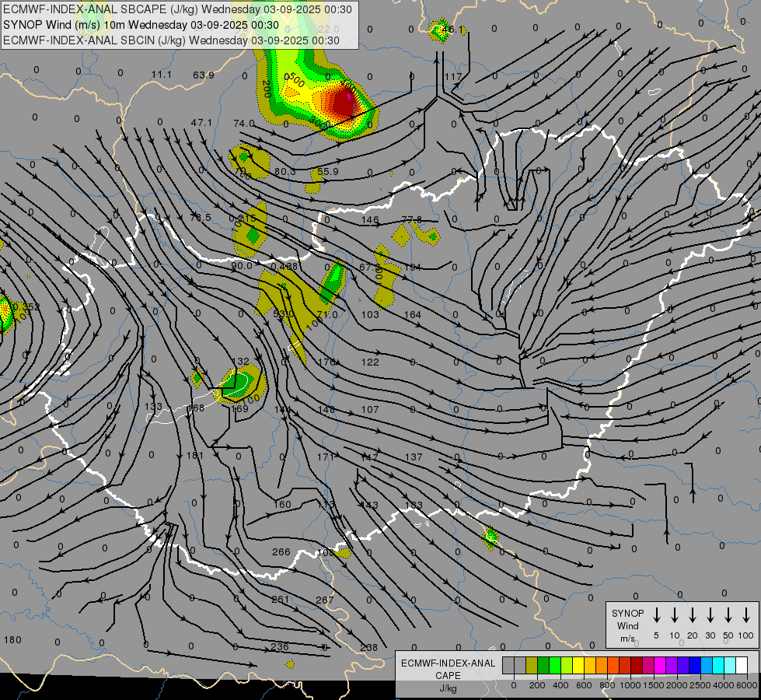This screenshot has width=761, height=700.
Task: Click the map value '181'
Action: coord(195,455)
